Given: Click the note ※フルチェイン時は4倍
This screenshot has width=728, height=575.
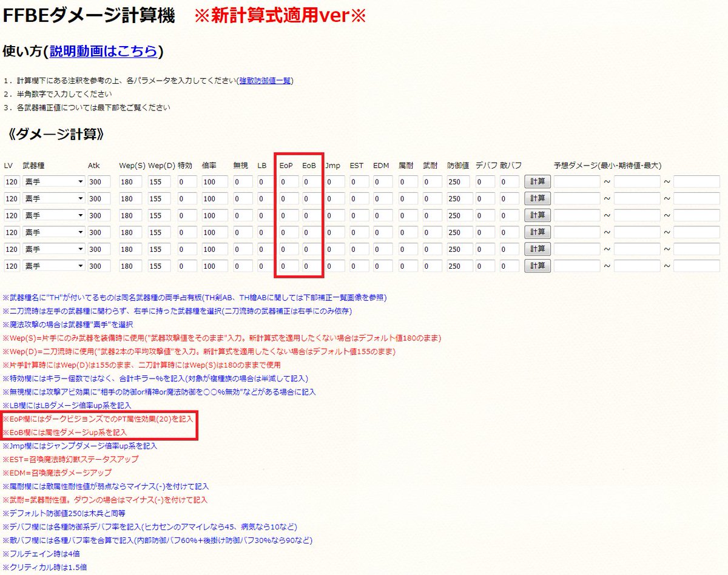Looking at the screenshot, I should tap(41, 554).
